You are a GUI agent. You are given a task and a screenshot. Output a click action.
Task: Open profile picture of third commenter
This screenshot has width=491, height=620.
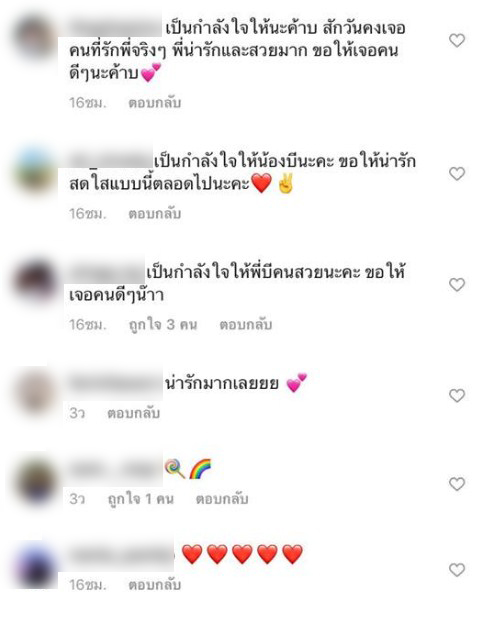[x=35, y=282]
